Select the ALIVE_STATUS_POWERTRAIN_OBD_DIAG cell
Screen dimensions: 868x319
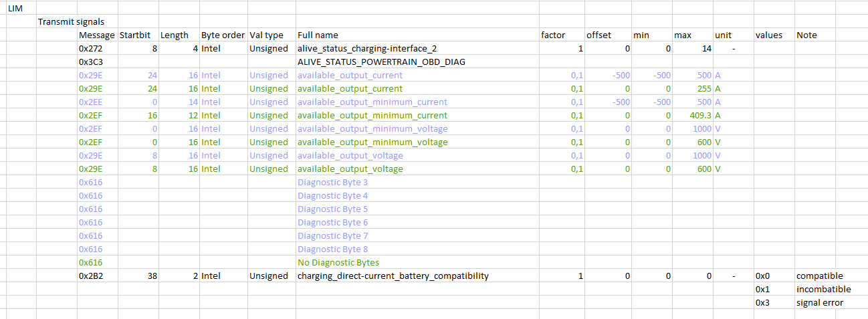coord(381,62)
